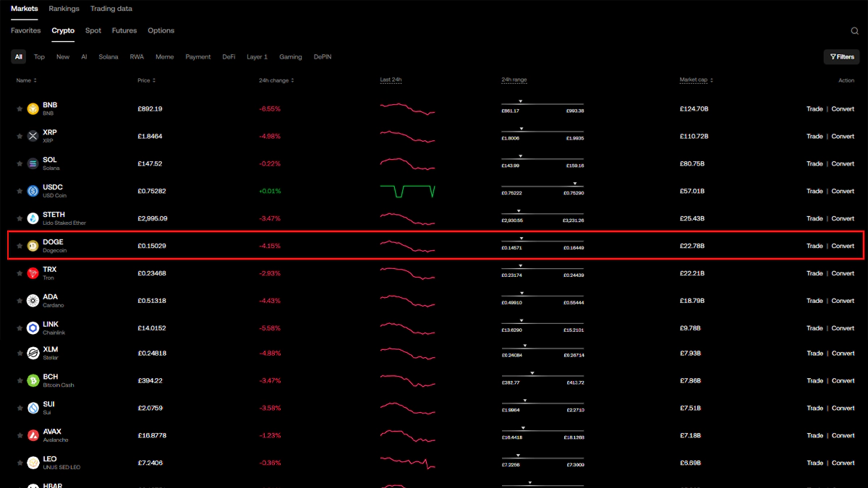Click the Solana coin logo
Viewport: 868px width, 488px height.
coord(33,164)
